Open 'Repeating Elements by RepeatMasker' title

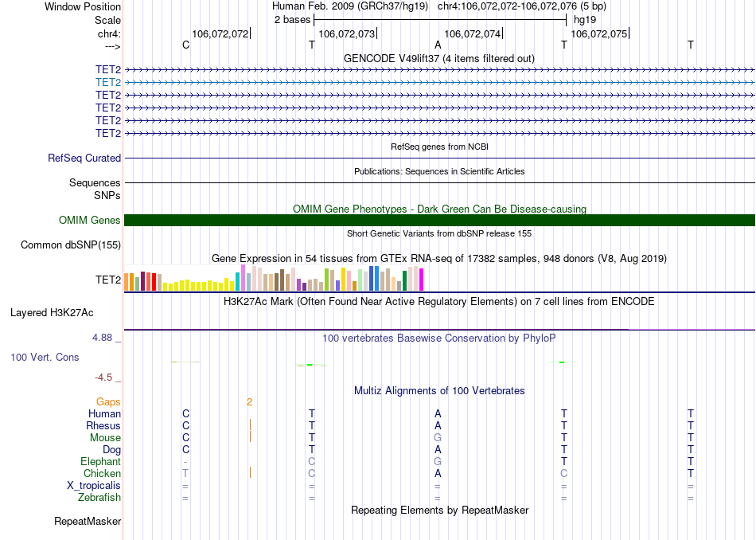pyautogui.click(x=439, y=510)
